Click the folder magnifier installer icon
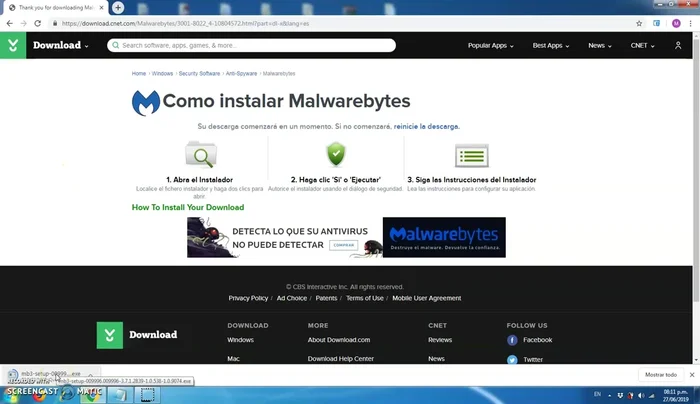The width and height of the screenshot is (700, 404). point(201,154)
